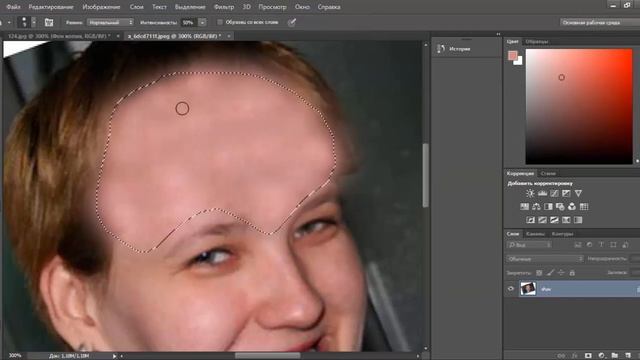Screen dimensions: 640x360
Task: Open the layer filter kind dropdown 'Вид'
Action: 529,245
